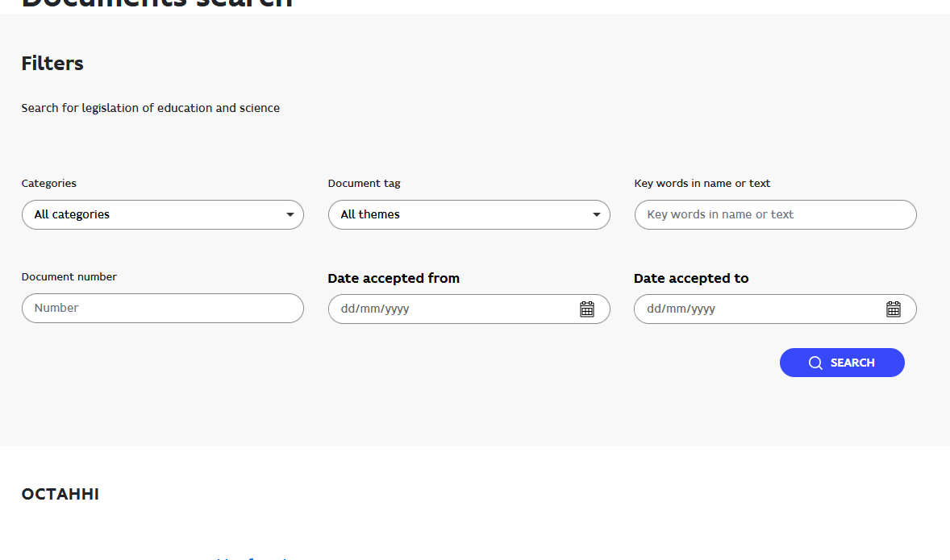Click the ОСТАННІ section heading

coord(60,494)
